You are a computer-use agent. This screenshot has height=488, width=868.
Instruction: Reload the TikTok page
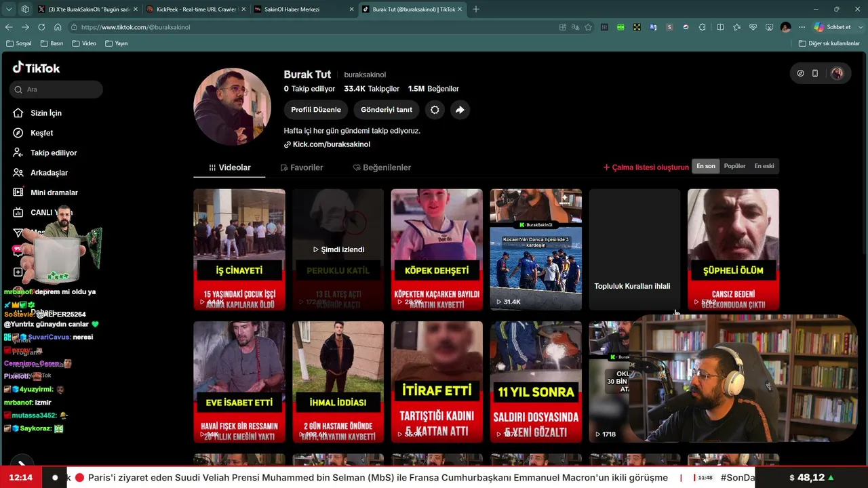[x=41, y=27]
